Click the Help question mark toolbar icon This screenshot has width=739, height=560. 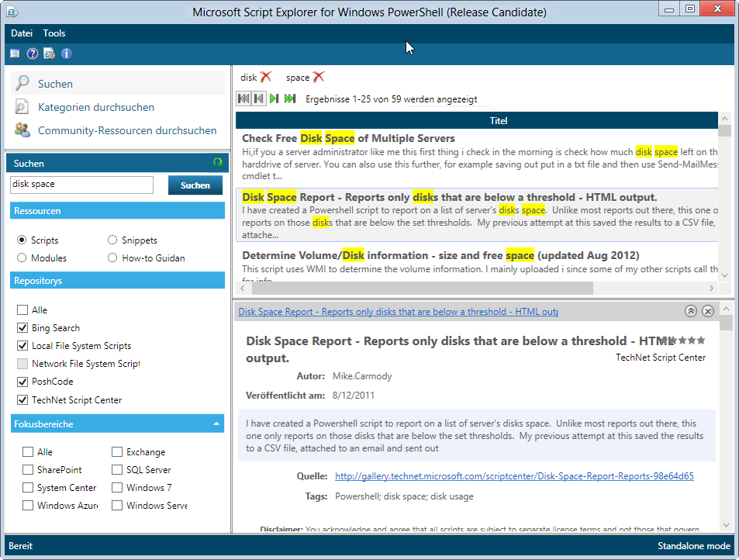coord(32,54)
